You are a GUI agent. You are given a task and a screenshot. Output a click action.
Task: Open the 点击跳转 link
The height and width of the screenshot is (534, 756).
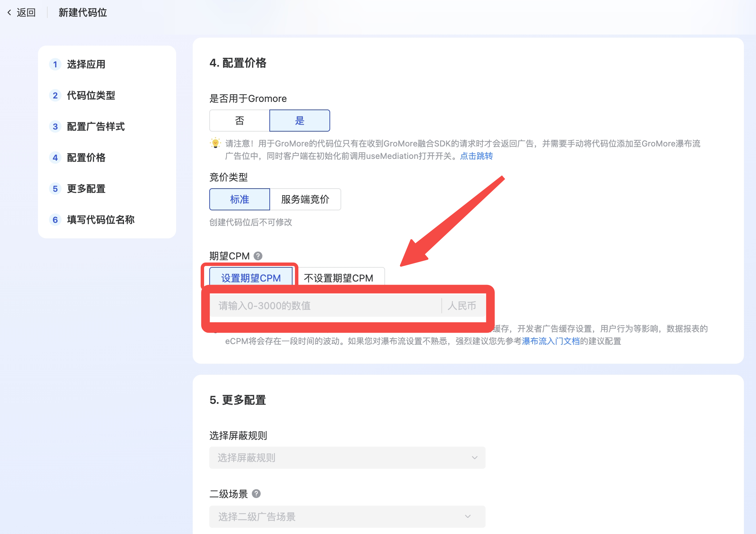pos(476,156)
